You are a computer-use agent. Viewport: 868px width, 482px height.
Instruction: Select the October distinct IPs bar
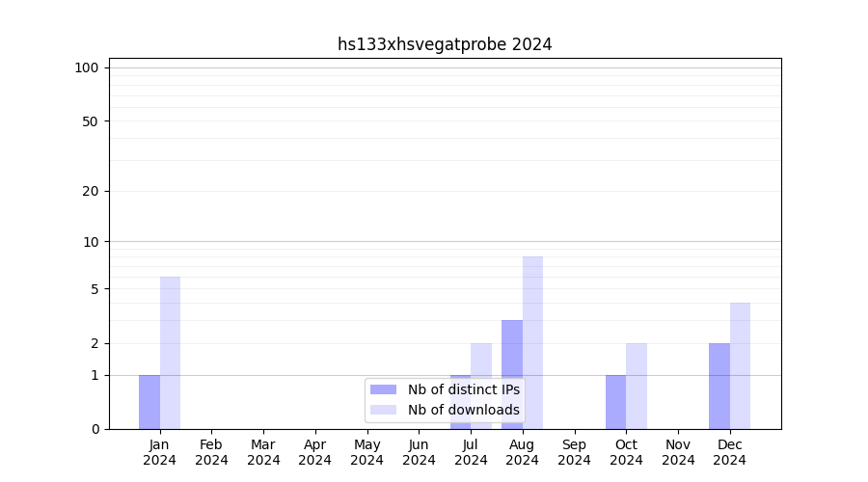615,402
